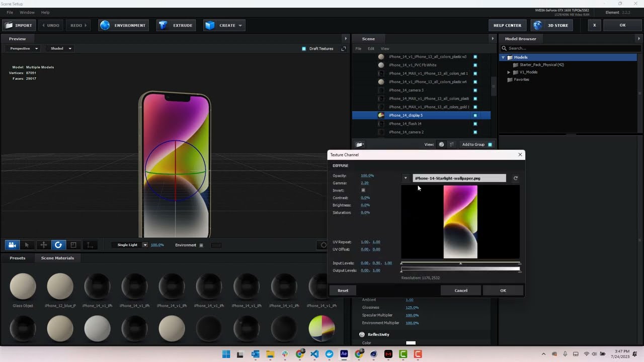
Task: Switch Scene view to material sphere mode
Action: (x=441, y=144)
